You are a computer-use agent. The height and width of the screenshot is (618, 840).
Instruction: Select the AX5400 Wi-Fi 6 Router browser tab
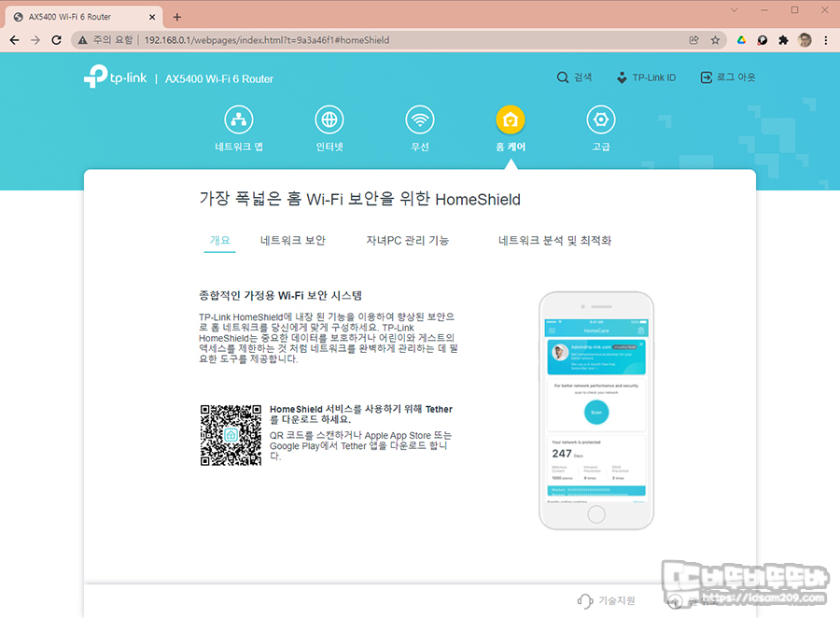click(x=84, y=17)
